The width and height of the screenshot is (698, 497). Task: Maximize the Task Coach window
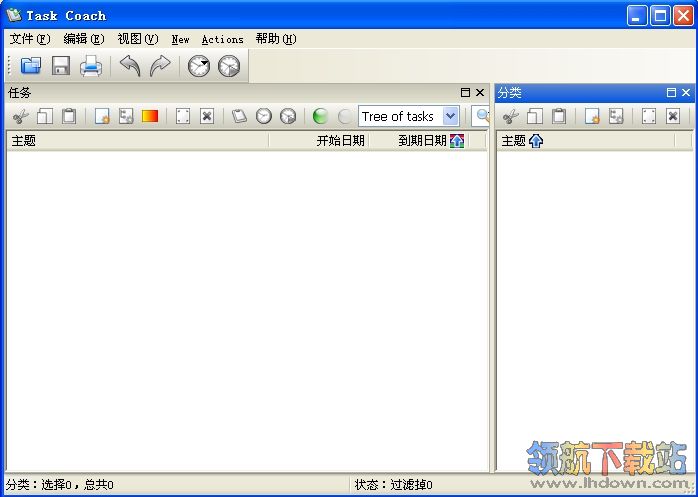660,16
